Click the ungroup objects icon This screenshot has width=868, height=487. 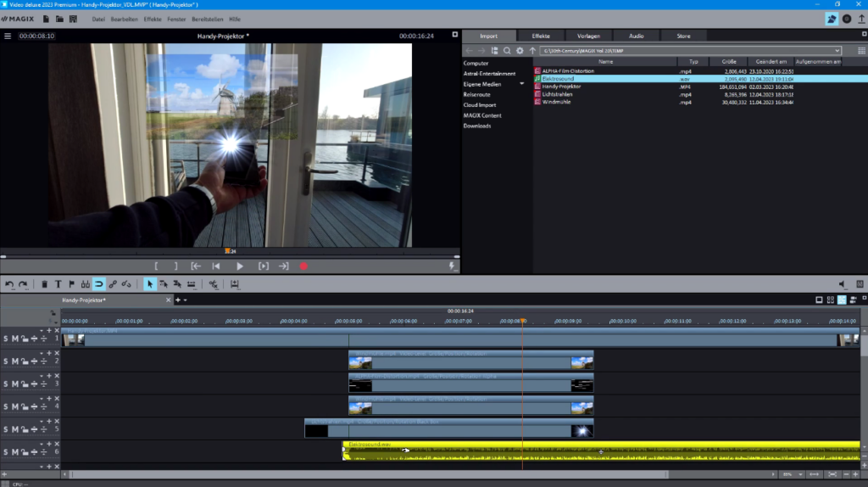tap(126, 284)
